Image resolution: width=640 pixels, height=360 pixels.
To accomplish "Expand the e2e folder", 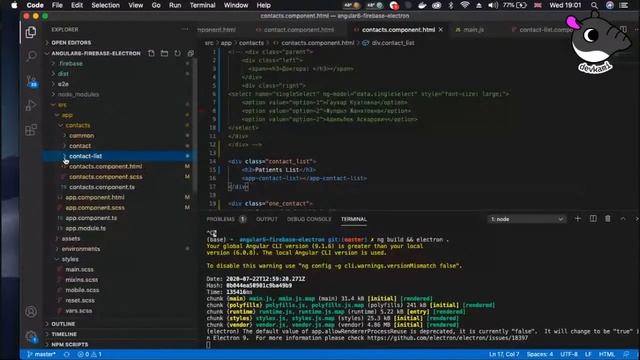I will coord(63,84).
